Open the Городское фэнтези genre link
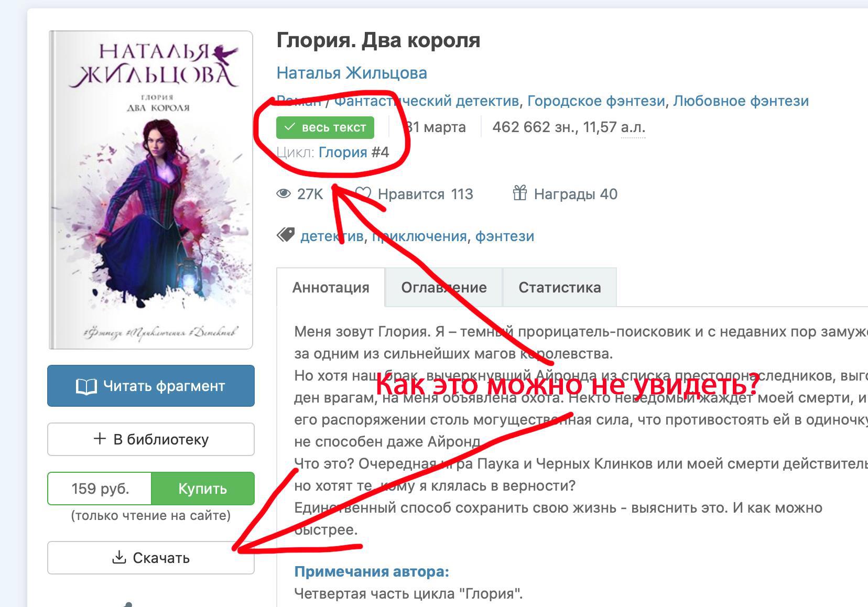 tap(596, 101)
